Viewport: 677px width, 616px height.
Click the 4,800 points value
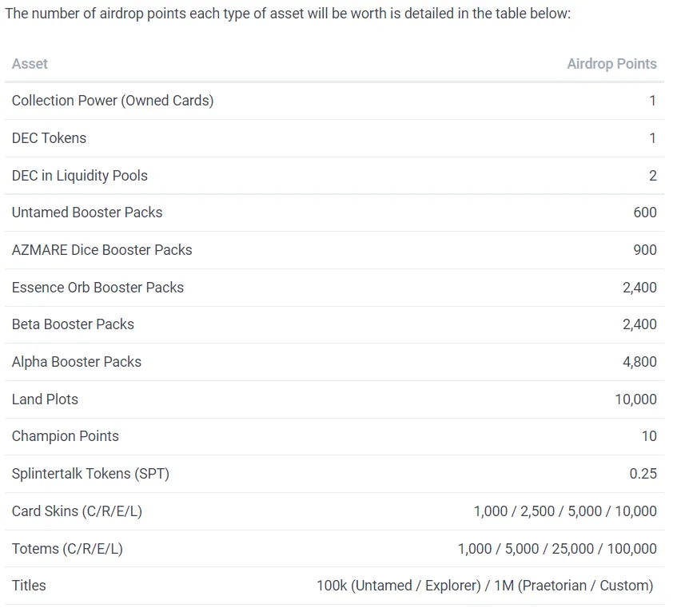point(640,362)
